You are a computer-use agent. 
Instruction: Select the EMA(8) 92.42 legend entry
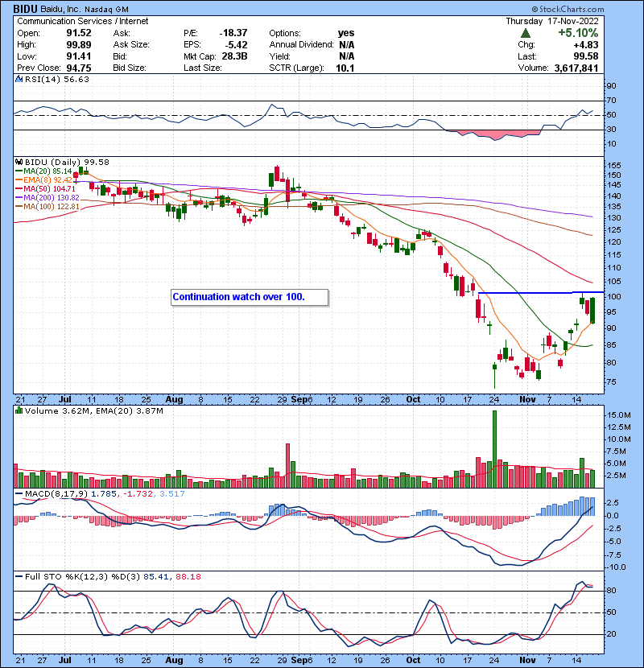point(43,180)
